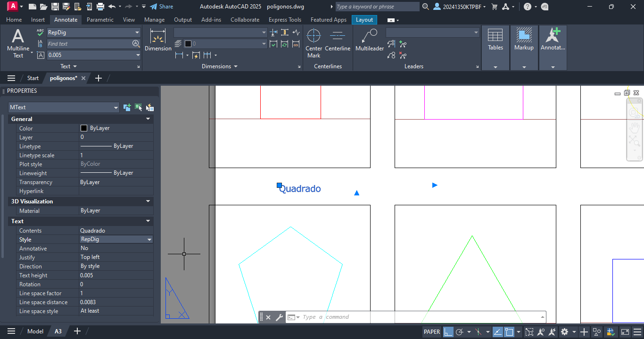Open the text style RepDig dropdown in ribbon

[x=137, y=32]
